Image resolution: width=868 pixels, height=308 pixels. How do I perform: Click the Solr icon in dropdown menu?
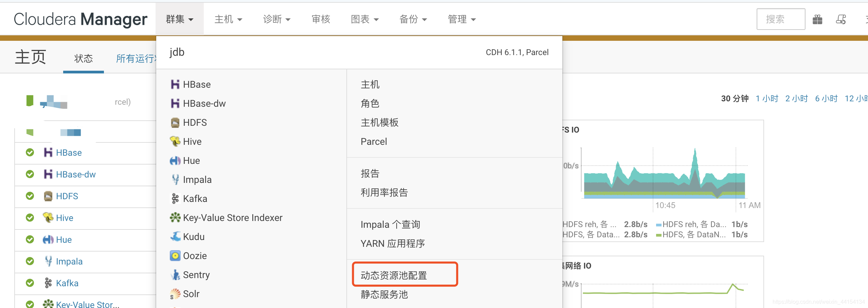[175, 294]
